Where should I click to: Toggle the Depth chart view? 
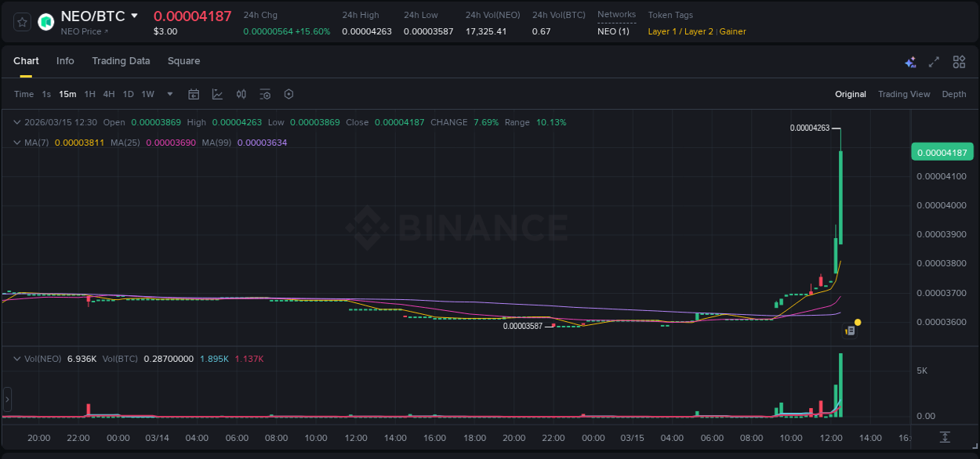click(954, 93)
